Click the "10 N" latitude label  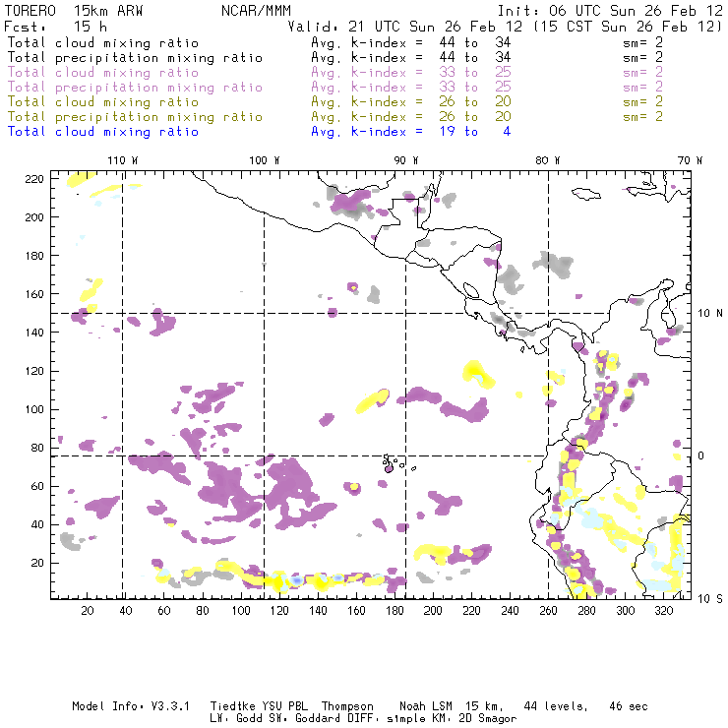710,314
